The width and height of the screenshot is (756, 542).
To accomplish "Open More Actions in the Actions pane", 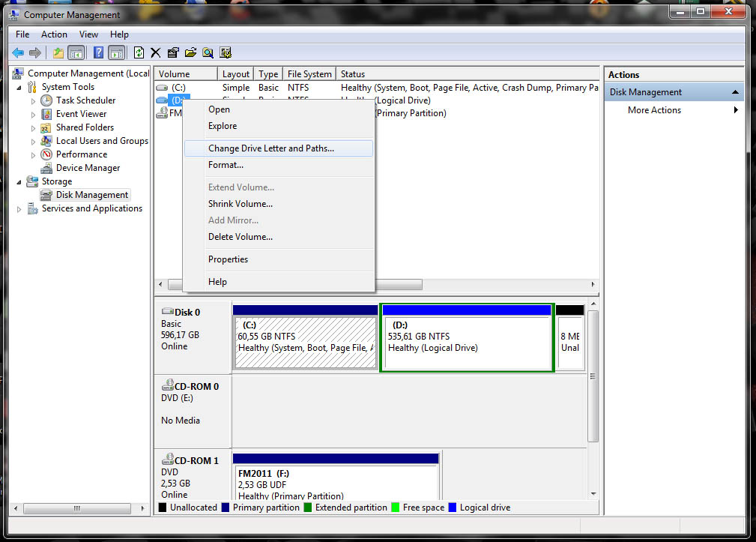I will (x=654, y=110).
